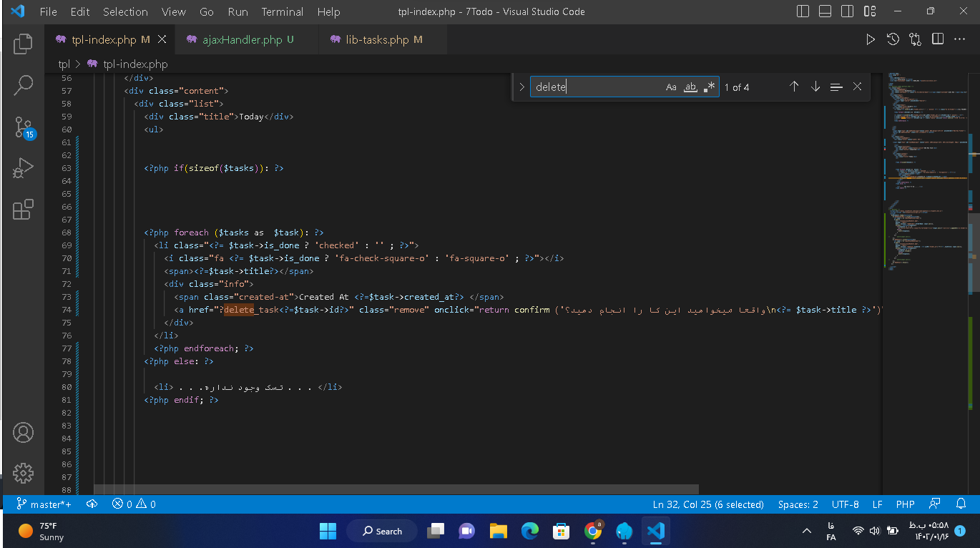Viewport: 980px width, 548px height.
Task: Toggle Find in Selection icon
Action: 836,87
